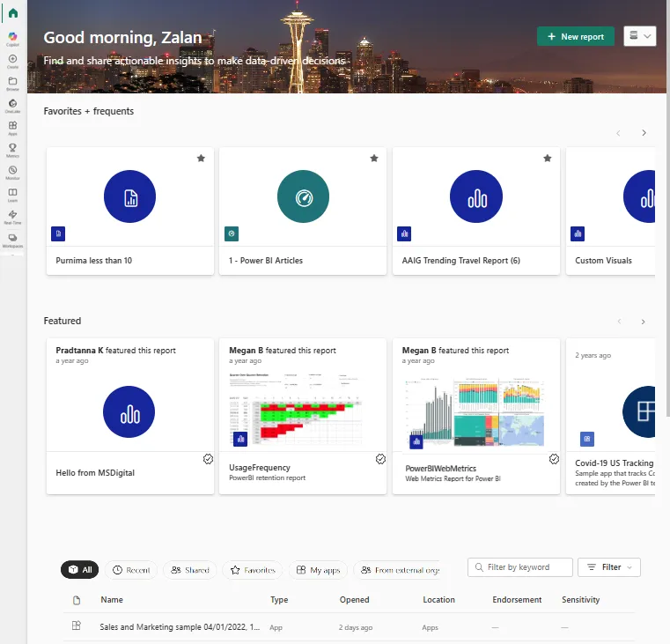Select the Shared filter tab

click(190, 570)
